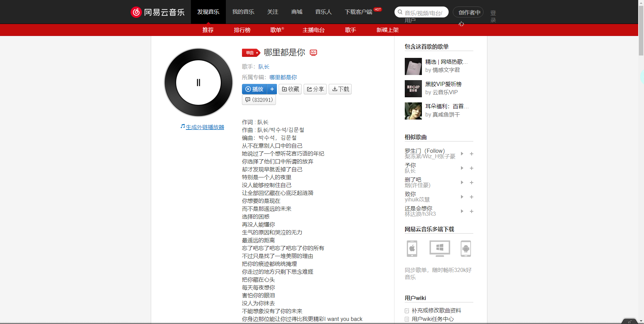Click the MV icon next to the song title
644x324 pixels.
pos(313,53)
